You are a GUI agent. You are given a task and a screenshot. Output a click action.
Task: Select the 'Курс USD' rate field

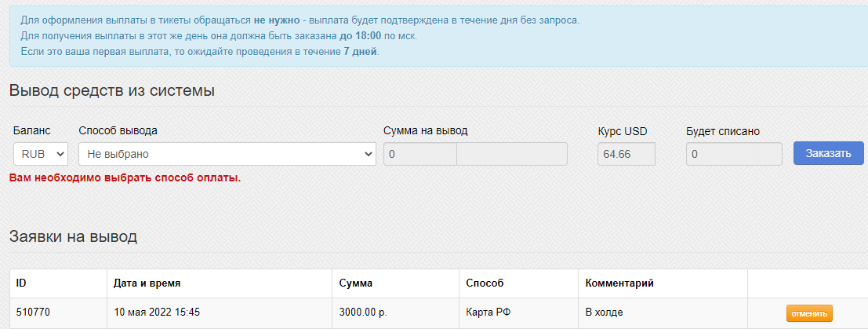point(626,154)
